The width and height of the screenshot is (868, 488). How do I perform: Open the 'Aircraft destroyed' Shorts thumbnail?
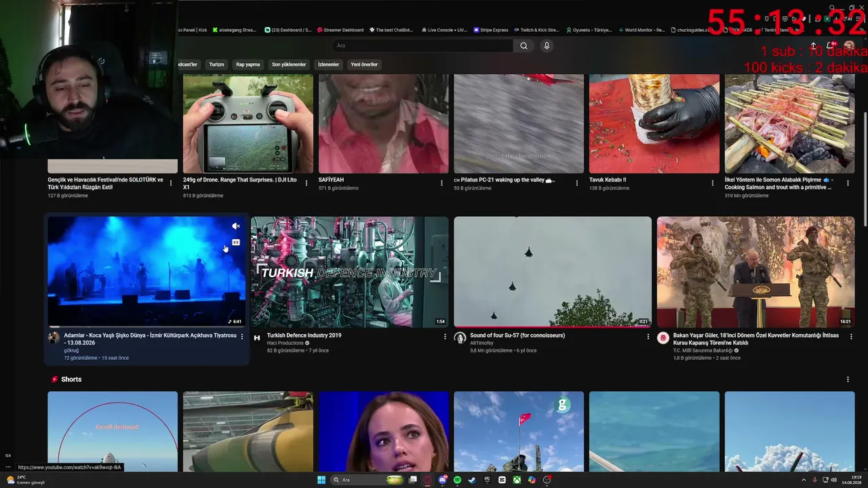click(x=113, y=431)
